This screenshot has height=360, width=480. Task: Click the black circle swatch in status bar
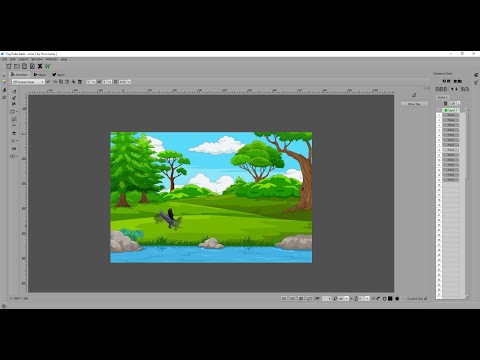(x=397, y=298)
